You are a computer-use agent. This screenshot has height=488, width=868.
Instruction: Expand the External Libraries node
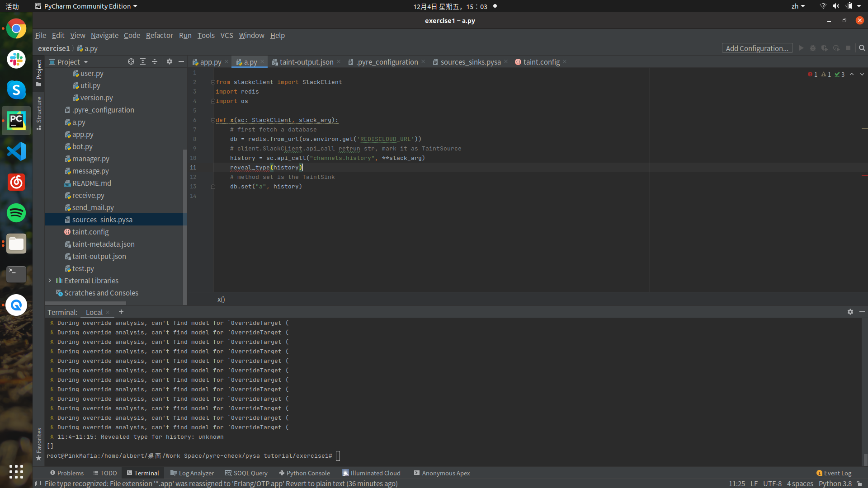pyautogui.click(x=50, y=281)
